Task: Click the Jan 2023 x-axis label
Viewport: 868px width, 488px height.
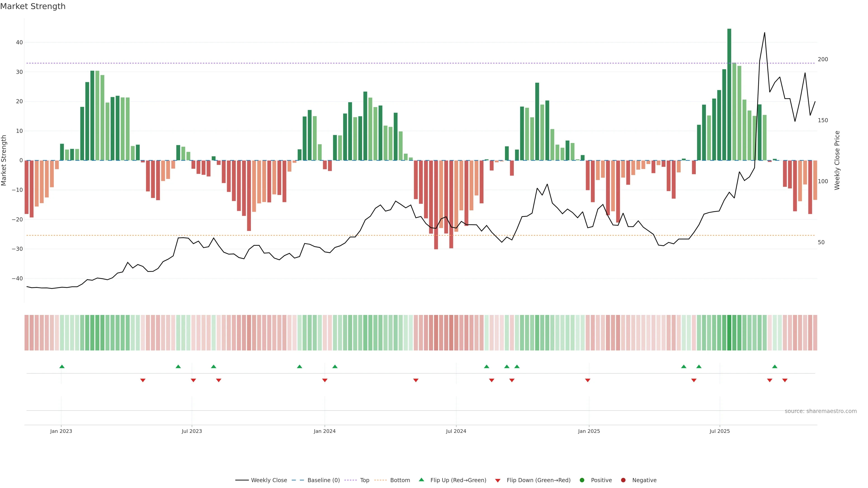Action: click(61, 431)
